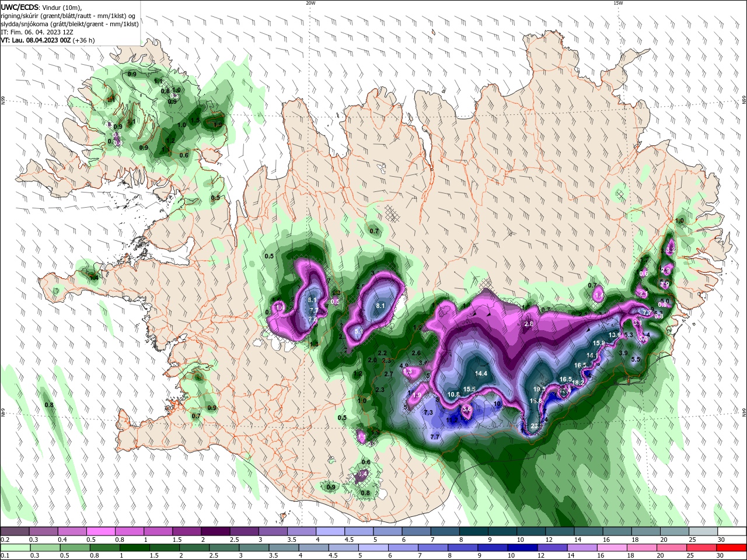Click the initial time line 'IT: Fim. 06. 04. 2023 12Z'
Viewport: 747px width, 560px height.
point(36,32)
